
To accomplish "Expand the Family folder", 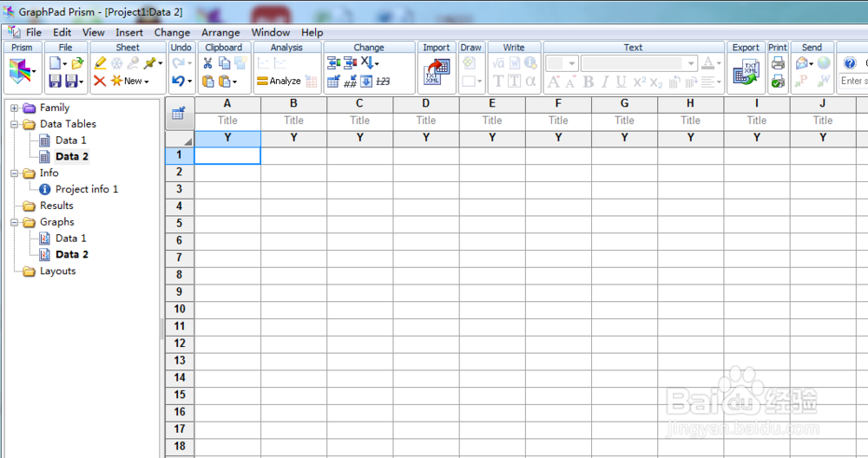I will click(x=15, y=108).
